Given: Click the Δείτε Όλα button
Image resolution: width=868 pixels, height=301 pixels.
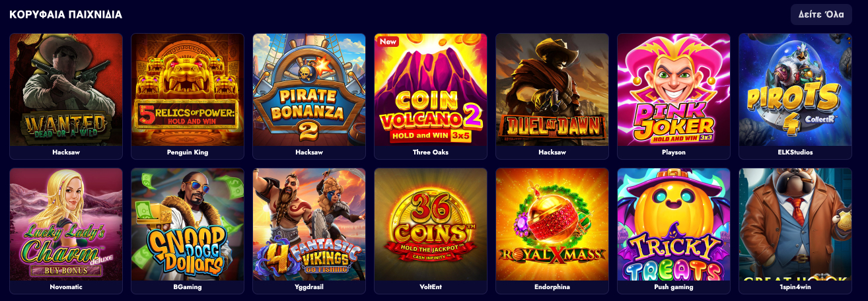Looking at the screenshot, I should pos(821,15).
